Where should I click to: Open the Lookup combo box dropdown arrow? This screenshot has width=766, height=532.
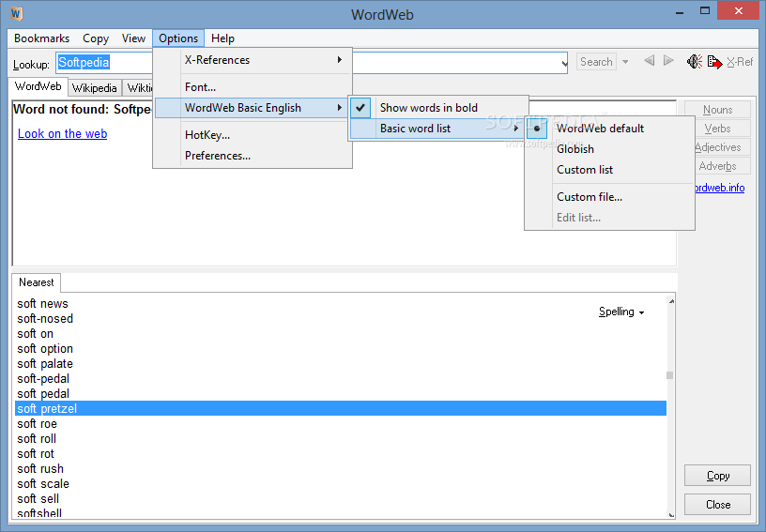564,64
